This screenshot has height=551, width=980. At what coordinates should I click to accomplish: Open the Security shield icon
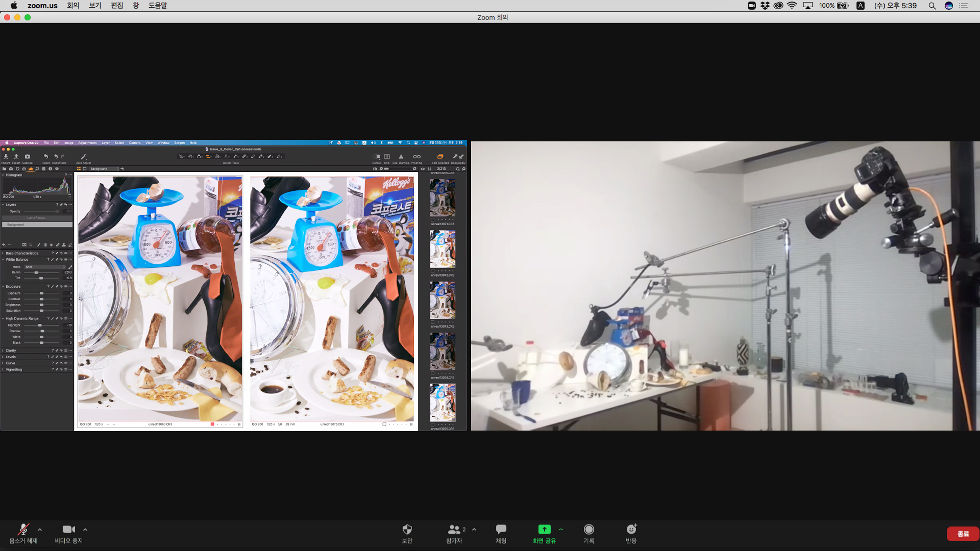coord(407,530)
